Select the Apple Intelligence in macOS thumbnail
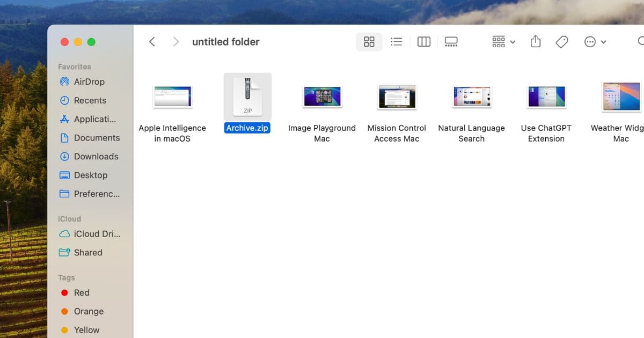The image size is (644, 338). (172, 97)
